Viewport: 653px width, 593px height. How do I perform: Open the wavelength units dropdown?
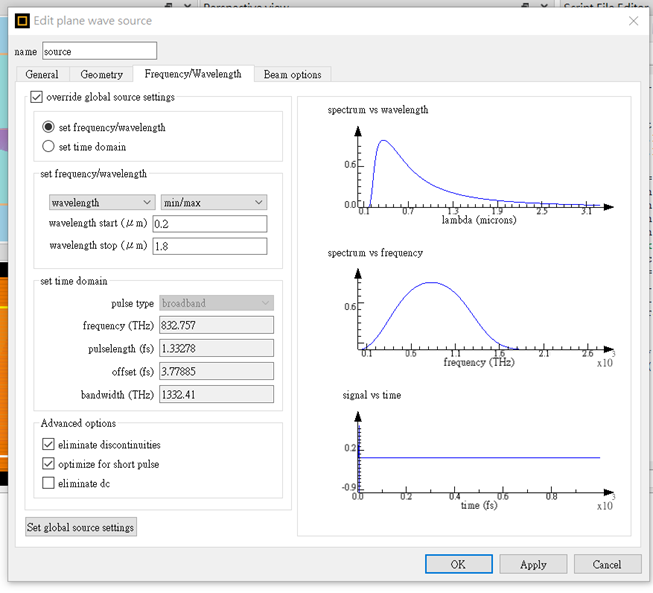pyautogui.click(x=102, y=202)
